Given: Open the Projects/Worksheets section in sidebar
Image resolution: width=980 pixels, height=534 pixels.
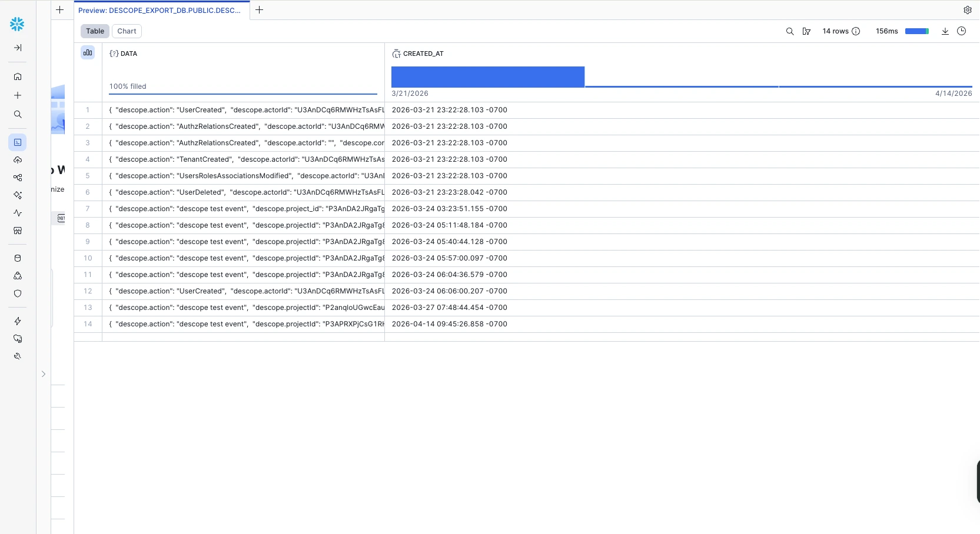Looking at the screenshot, I should (x=18, y=142).
